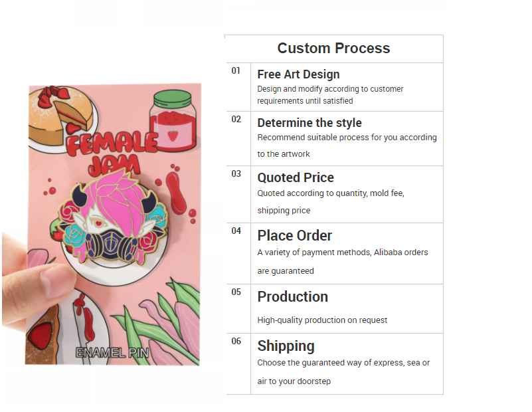Select step number 01
Screen dimensions: 532x412
pos(236,70)
